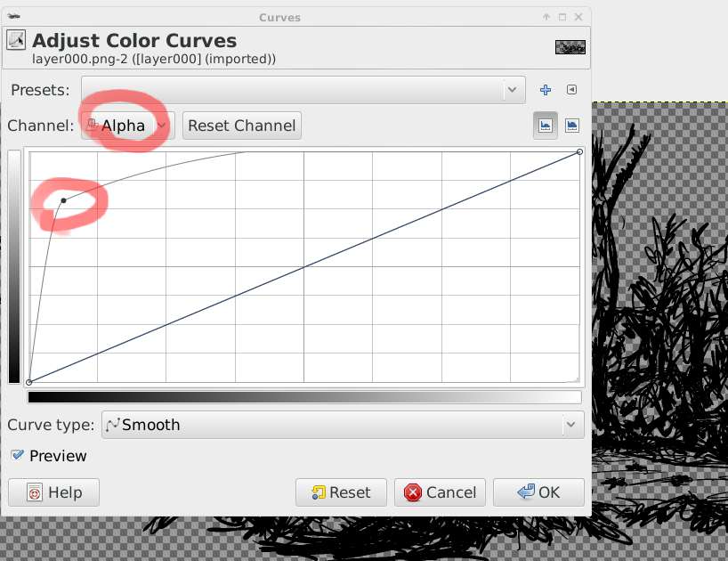Enable linear histogram view
This screenshot has height=561, width=728.
point(545,126)
